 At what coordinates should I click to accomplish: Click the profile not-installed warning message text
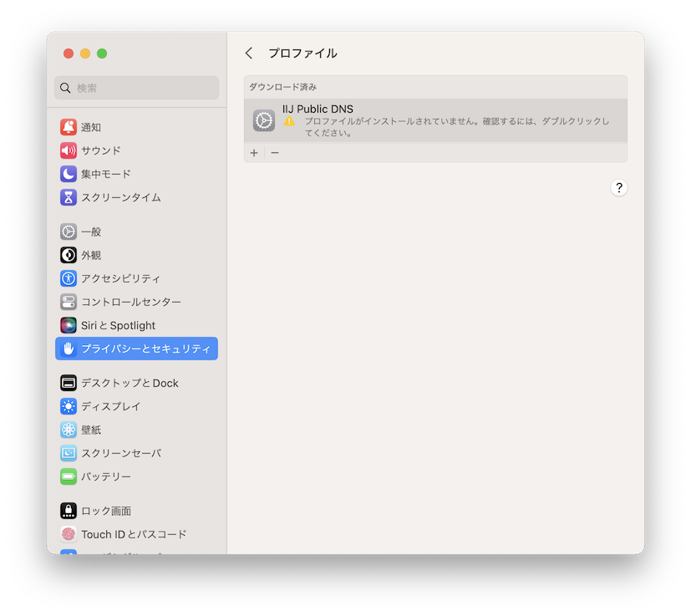(x=457, y=126)
